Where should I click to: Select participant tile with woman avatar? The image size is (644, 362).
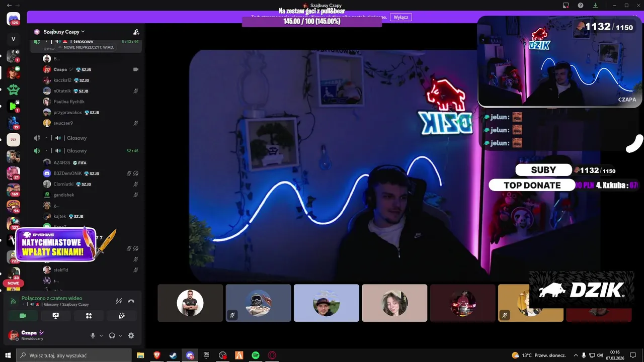tap(394, 303)
